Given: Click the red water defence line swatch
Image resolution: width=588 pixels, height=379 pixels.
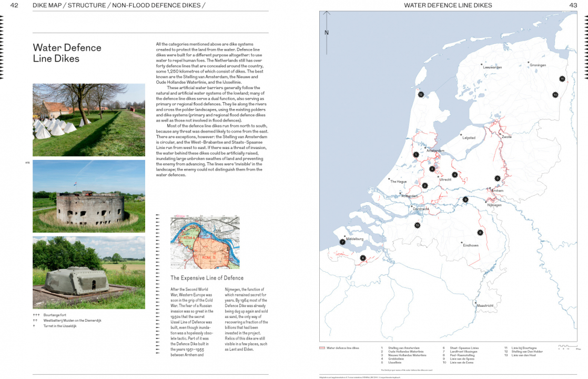Looking at the screenshot, I should click(322, 348).
